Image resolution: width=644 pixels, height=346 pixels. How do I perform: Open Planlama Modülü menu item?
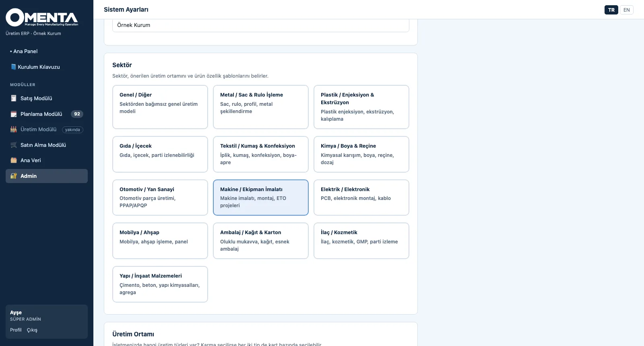point(47,114)
